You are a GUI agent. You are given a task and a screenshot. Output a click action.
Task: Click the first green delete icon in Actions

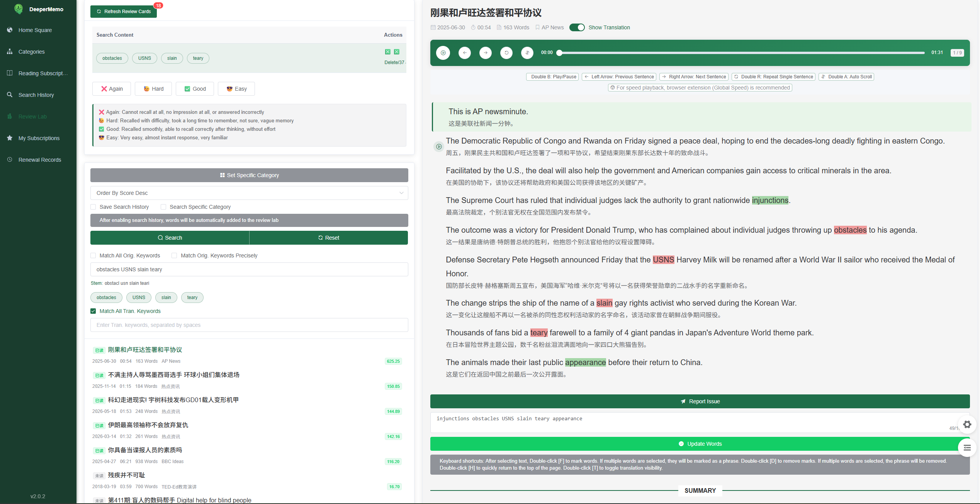tap(388, 52)
